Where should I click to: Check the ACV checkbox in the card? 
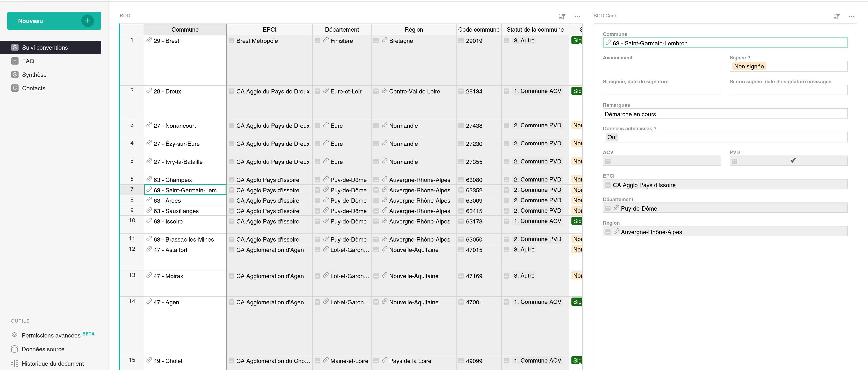click(661, 161)
